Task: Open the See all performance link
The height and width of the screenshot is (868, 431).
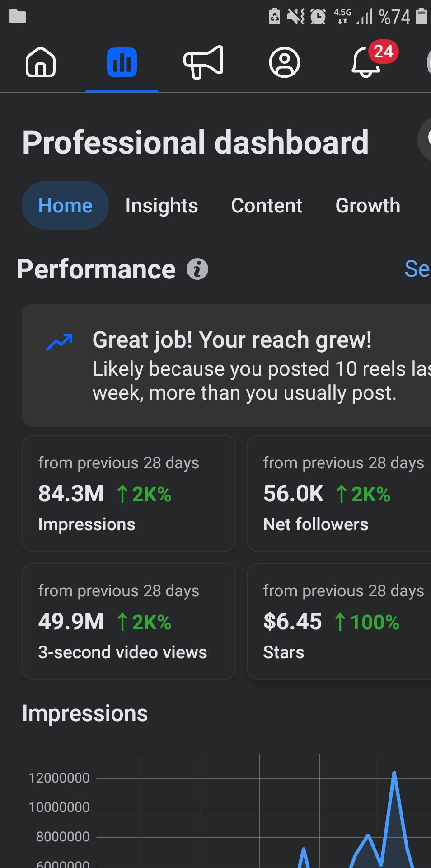Action: point(417,269)
